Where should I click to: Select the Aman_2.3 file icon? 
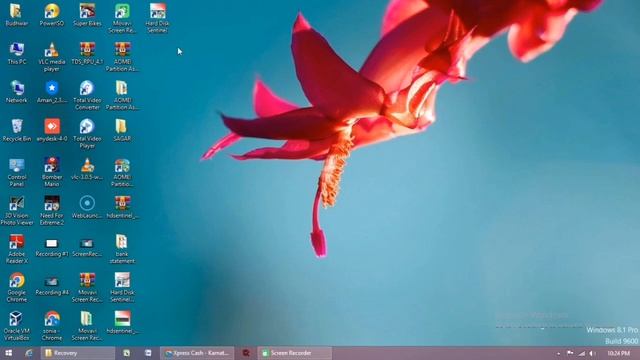(52, 91)
